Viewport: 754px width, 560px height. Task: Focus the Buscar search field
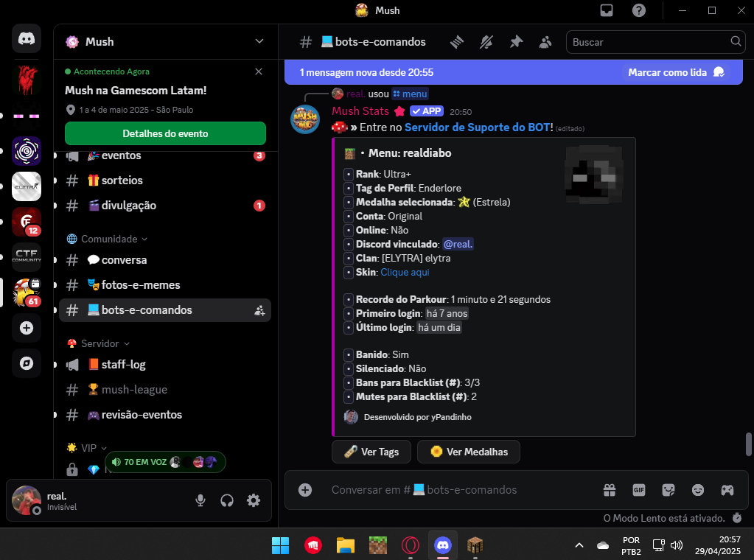[655, 42]
